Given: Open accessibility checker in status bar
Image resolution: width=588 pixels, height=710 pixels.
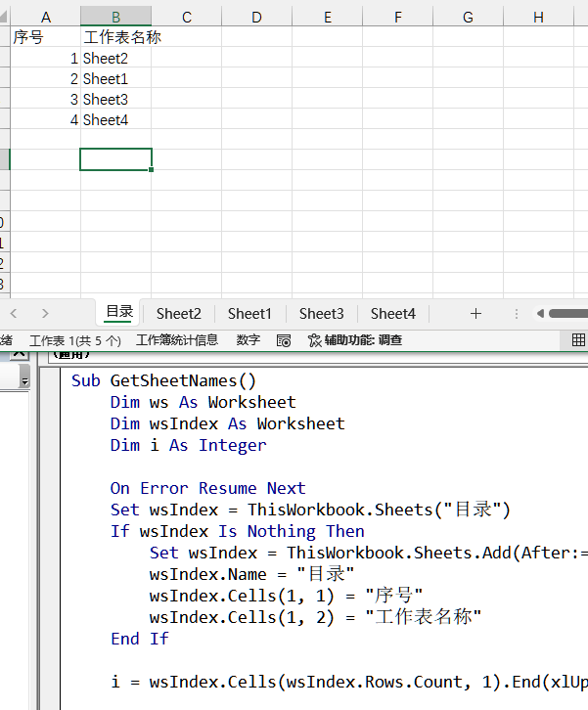Looking at the screenshot, I should (354, 340).
